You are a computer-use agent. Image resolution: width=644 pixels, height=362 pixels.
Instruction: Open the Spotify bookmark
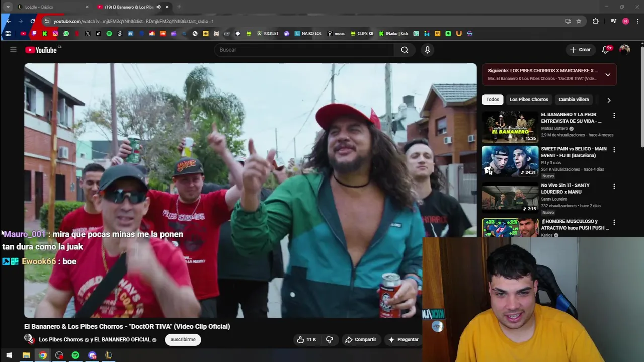click(109, 34)
